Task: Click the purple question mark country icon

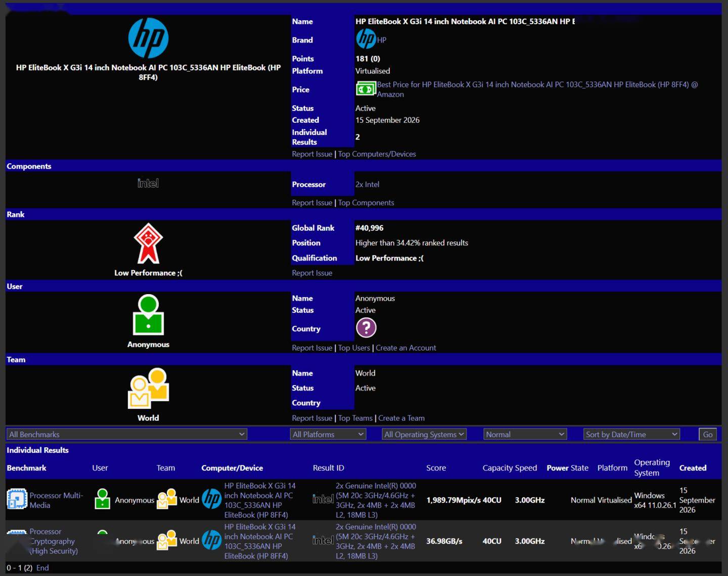Action: coord(366,328)
